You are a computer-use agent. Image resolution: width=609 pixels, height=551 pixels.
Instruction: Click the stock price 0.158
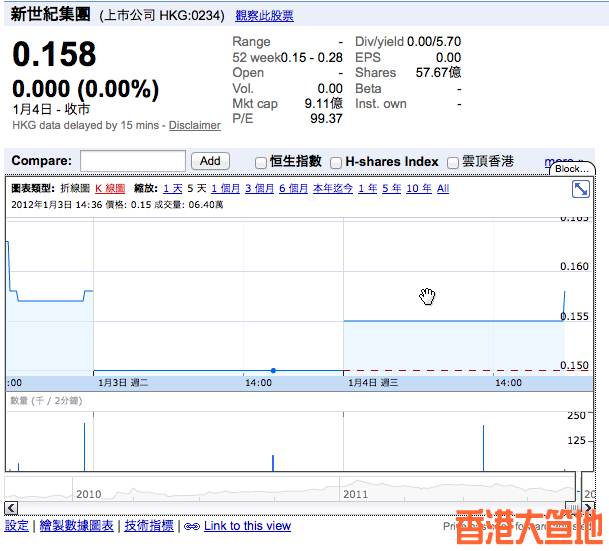[54, 54]
